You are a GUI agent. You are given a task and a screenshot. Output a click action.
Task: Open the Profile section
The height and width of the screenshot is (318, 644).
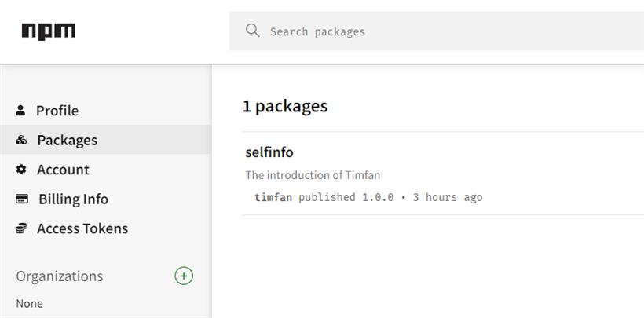coord(57,111)
